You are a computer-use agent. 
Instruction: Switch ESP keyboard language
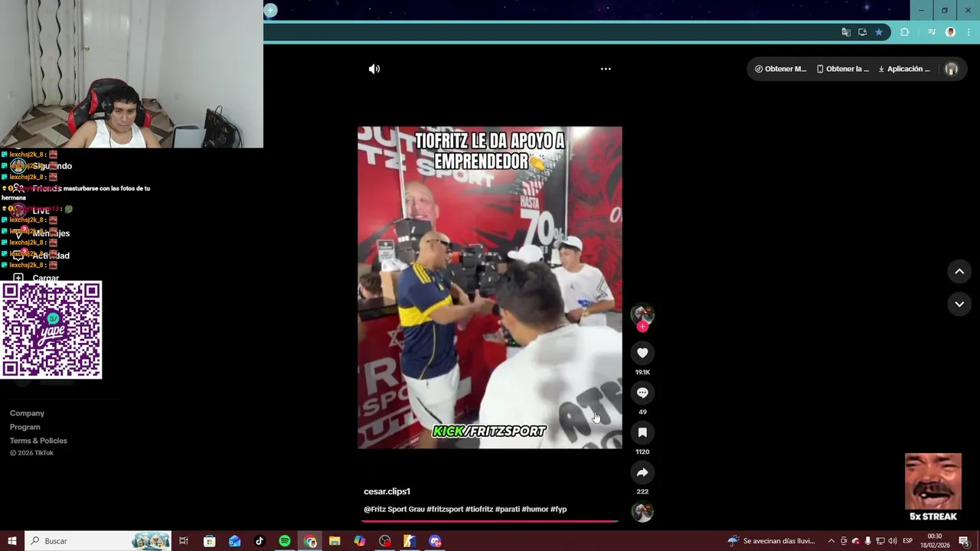[908, 541]
